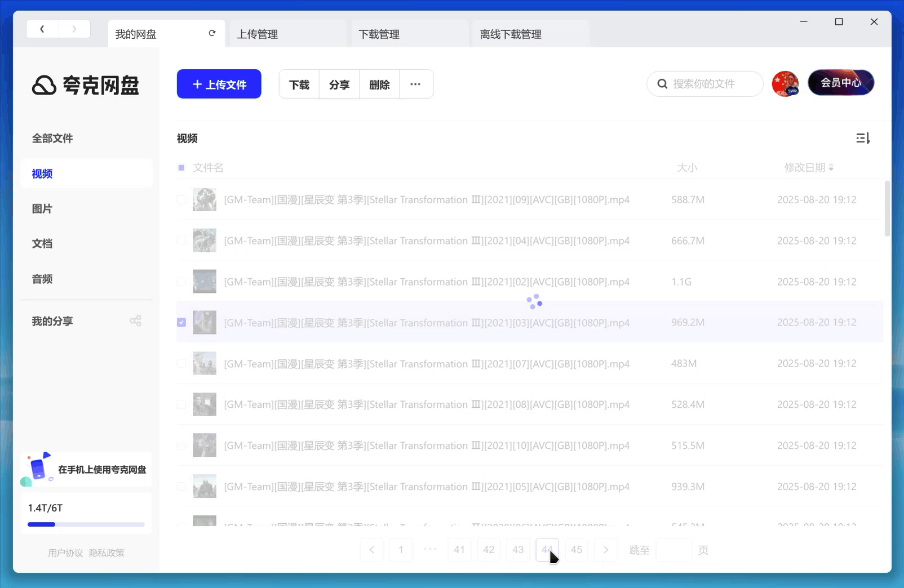Screen dimensions: 904x588
Task: Refresh the 我的网盘 tab
Action: click(212, 33)
